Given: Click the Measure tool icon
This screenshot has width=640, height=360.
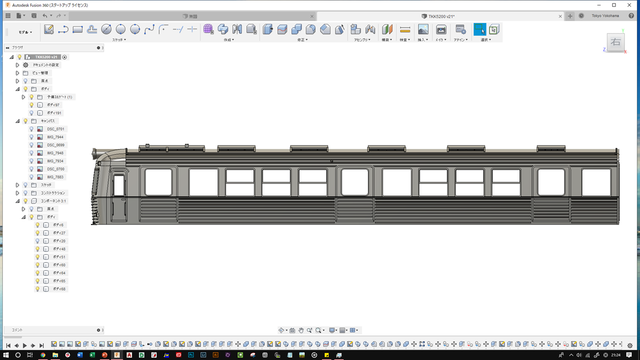Looking at the screenshot, I should click(405, 29).
